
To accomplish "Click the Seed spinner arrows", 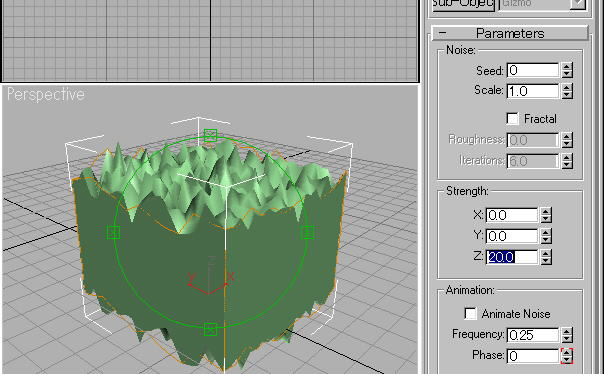I will [x=567, y=70].
